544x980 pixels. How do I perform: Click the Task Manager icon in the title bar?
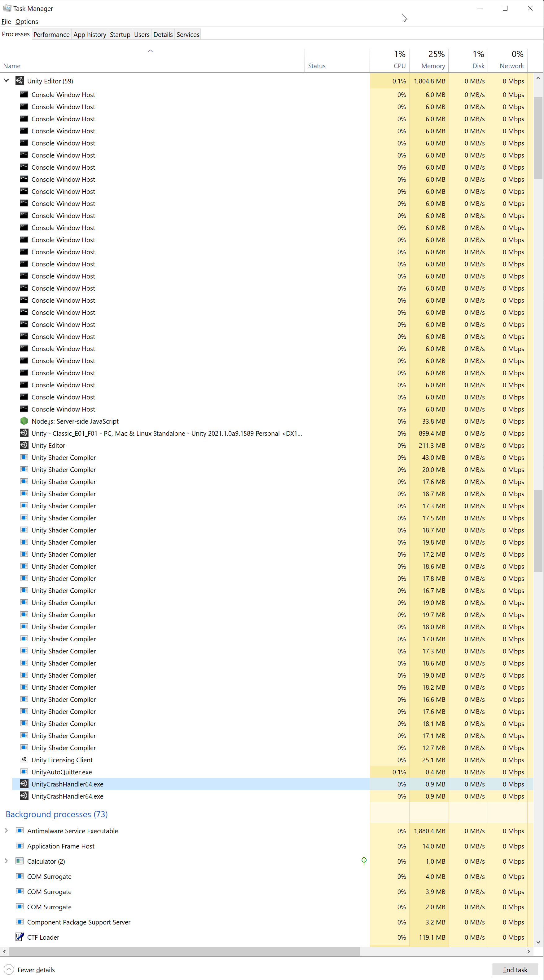click(x=7, y=8)
